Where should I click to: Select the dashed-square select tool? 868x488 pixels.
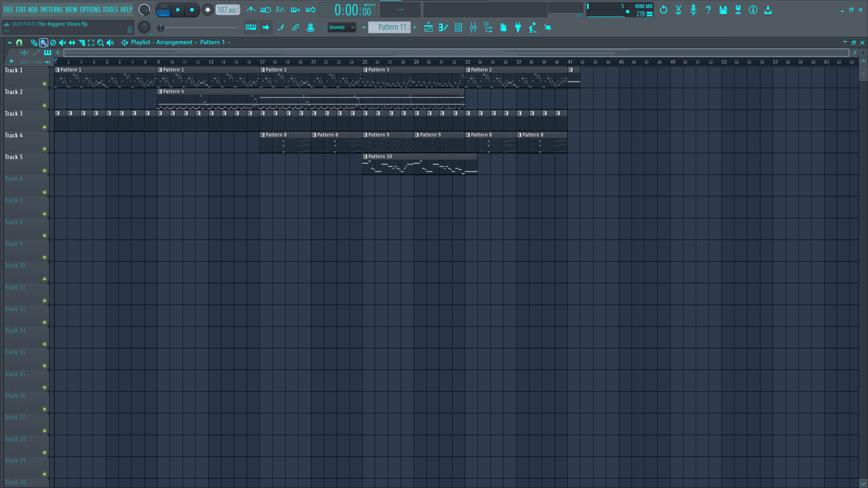pyautogui.click(x=91, y=42)
